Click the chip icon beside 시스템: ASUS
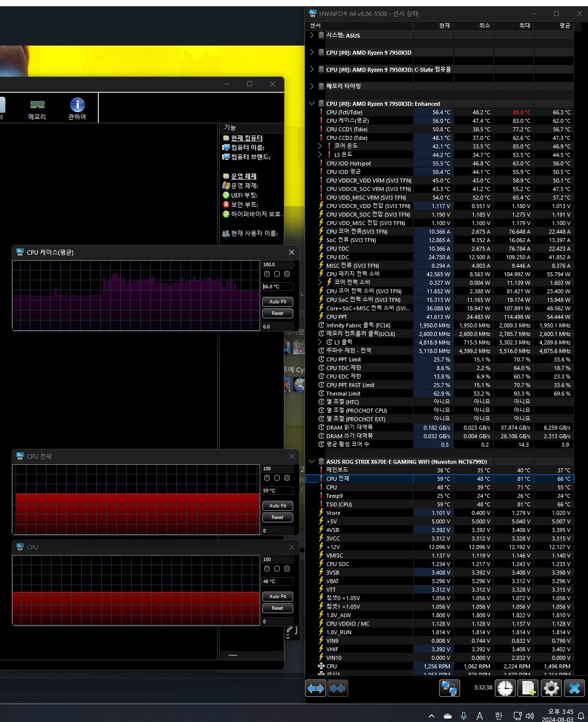This screenshot has height=722, width=588. [321, 36]
